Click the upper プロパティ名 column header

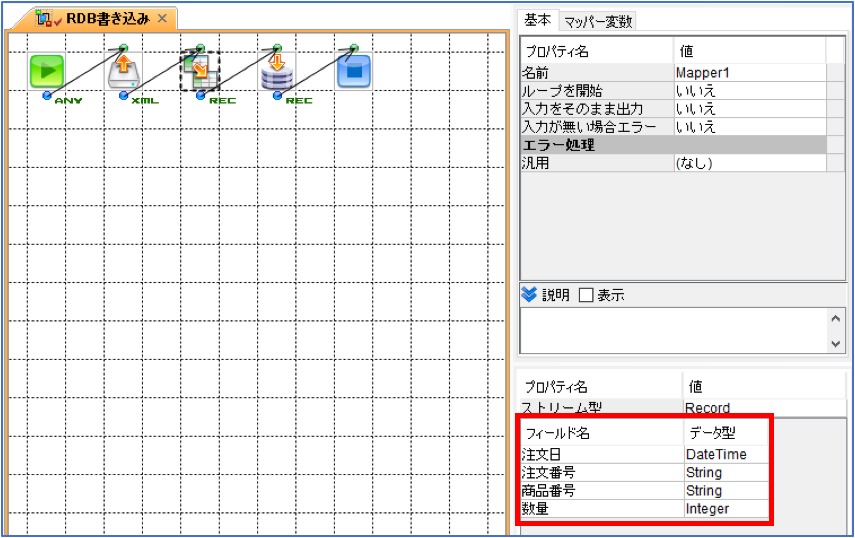(597, 51)
